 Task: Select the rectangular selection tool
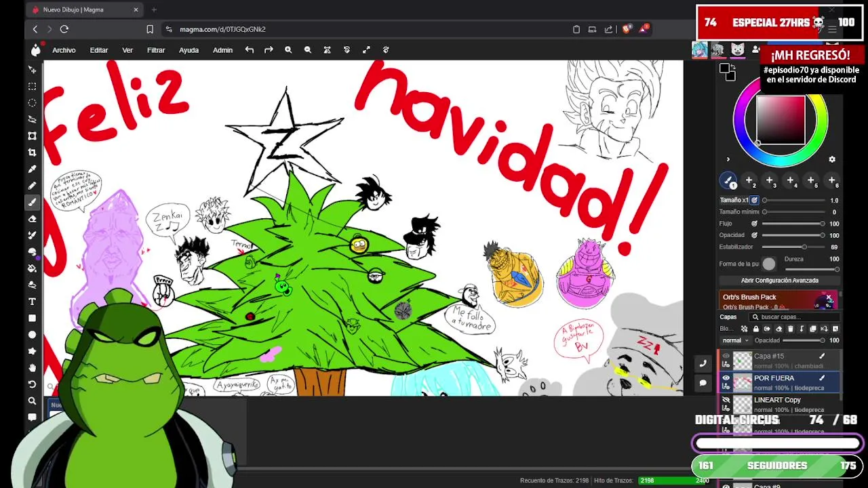click(x=32, y=86)
